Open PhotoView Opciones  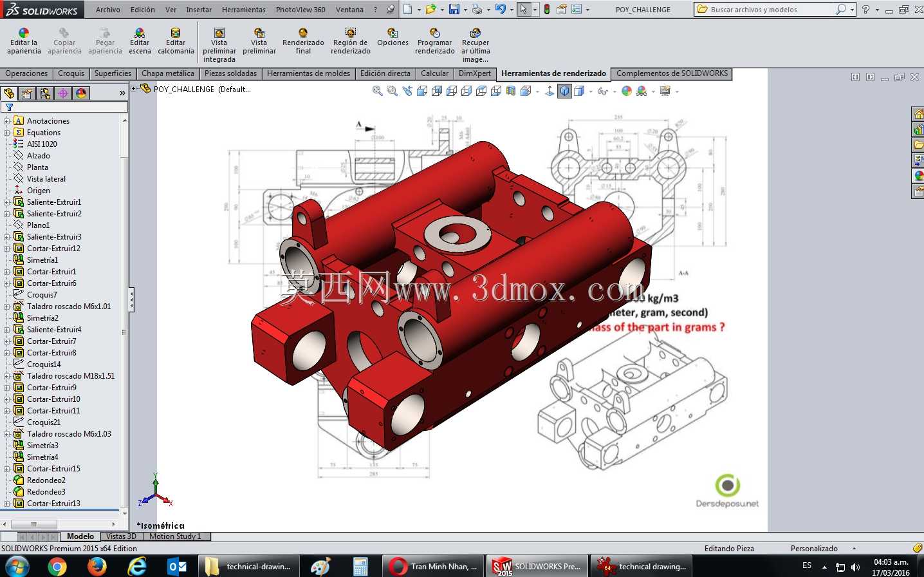click(x=393, y=37)
